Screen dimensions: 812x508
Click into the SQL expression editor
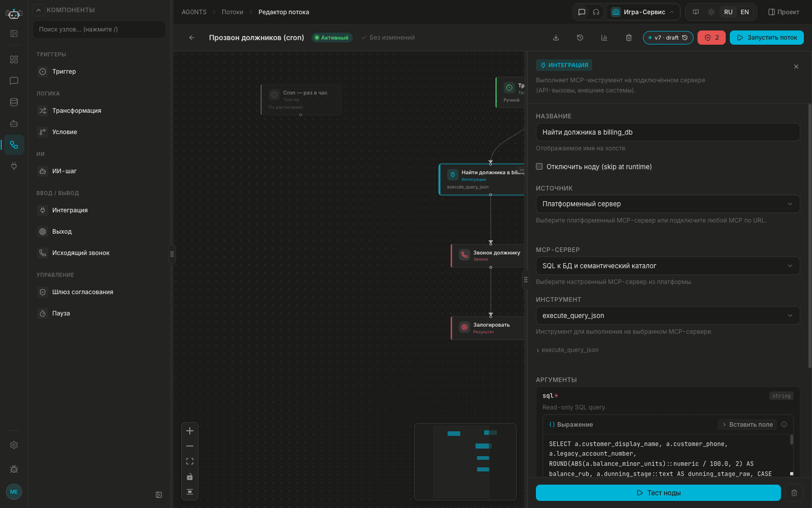666,456
